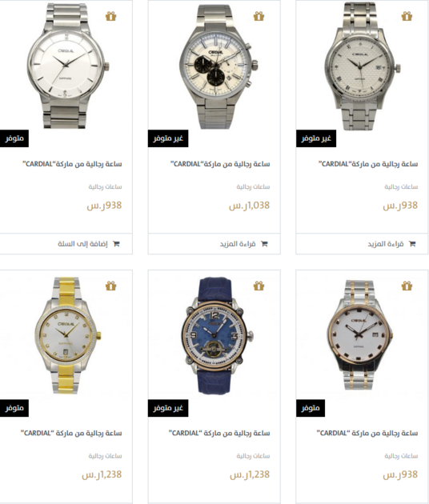This screenshot has height=504, width=429.
Task: Open the plain silver dial watch image
Action: click(66, 66)
